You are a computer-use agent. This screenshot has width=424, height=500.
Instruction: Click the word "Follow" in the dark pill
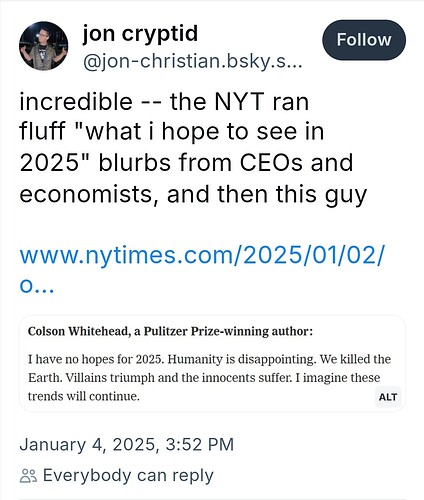(364, 40)
